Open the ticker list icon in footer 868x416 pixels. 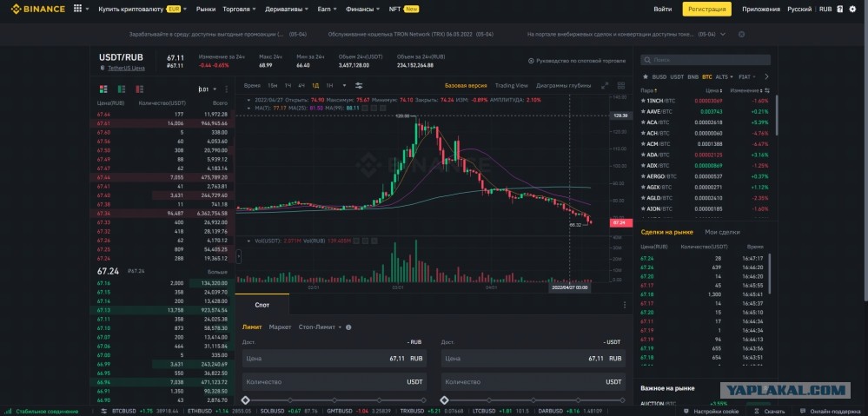(104, 412)
